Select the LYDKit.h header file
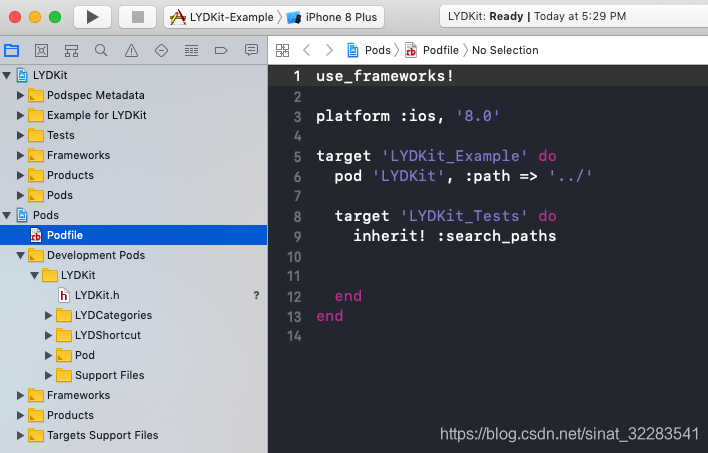Screen dimensions: 708x453 pos(134,295)
